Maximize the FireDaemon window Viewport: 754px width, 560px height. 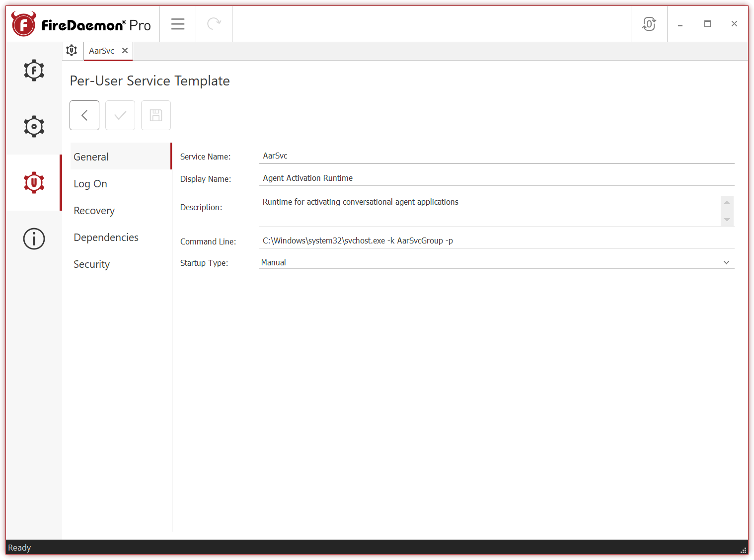coord(707,24)
